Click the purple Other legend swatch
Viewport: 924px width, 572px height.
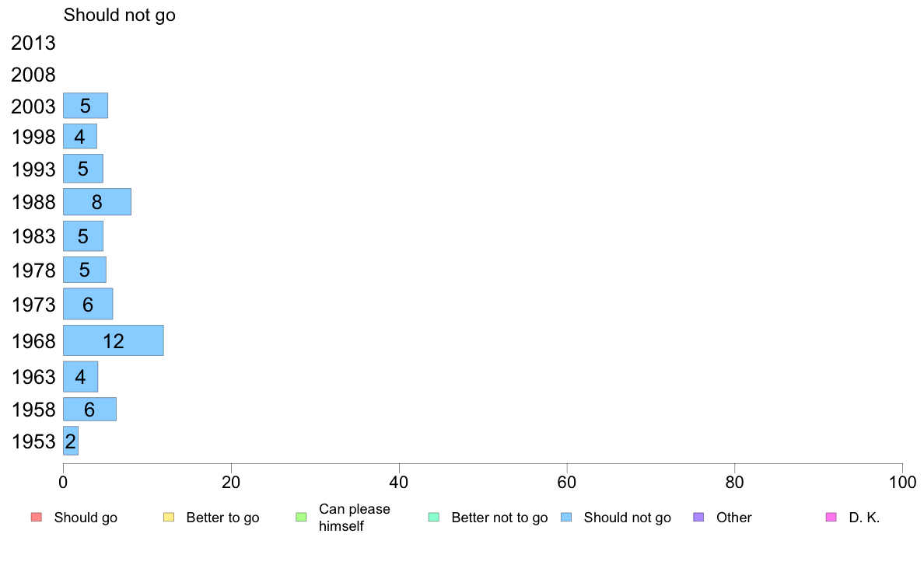(x=699, y=518)
